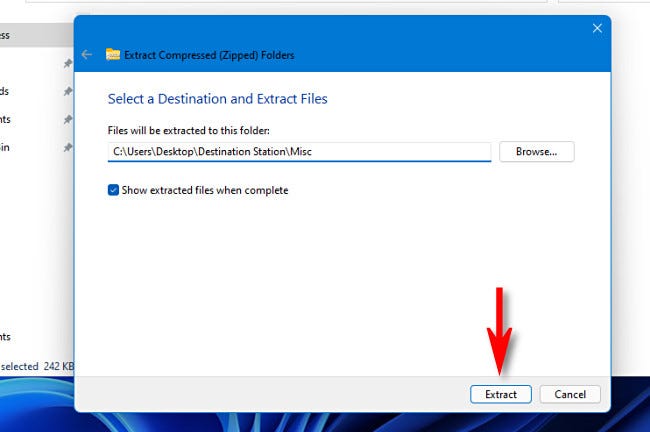This screenshot has height=432, width=650.
Task: Cancel the extraction dialog
Action: point(570,394)
